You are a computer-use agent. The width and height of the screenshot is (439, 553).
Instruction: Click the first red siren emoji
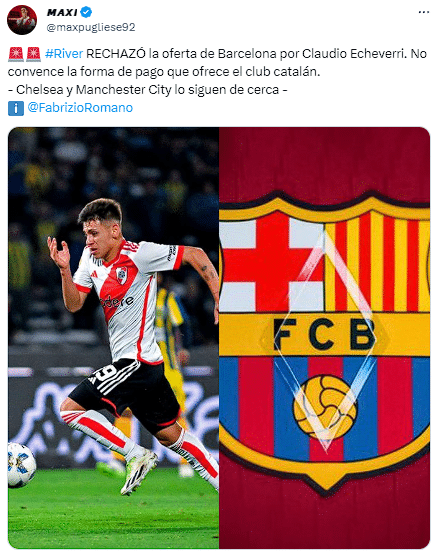coord(16,54)
